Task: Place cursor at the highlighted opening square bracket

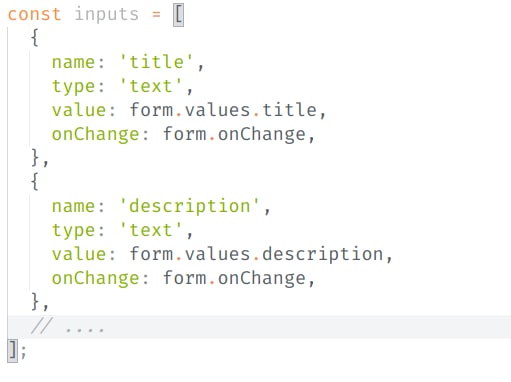Action: 179,15
